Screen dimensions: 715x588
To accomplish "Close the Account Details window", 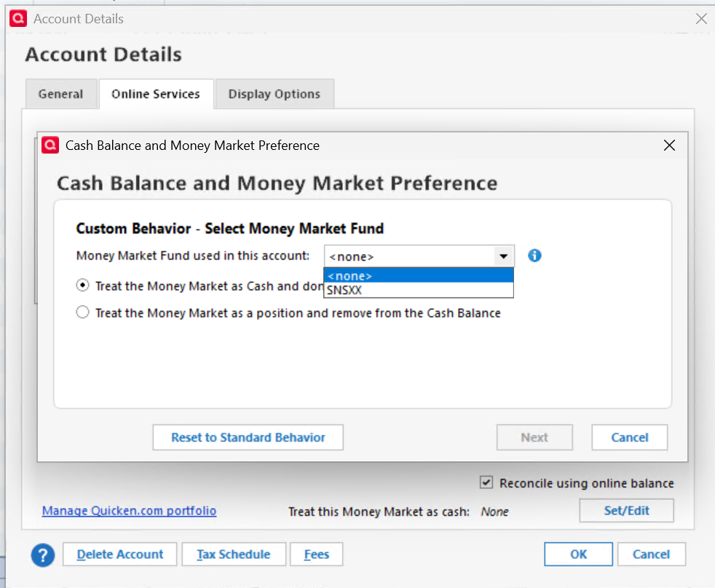I will (701, 19).
